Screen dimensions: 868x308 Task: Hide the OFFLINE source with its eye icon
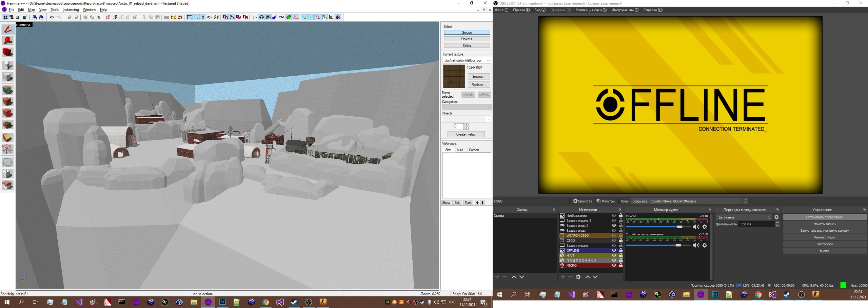click(614, 251)
